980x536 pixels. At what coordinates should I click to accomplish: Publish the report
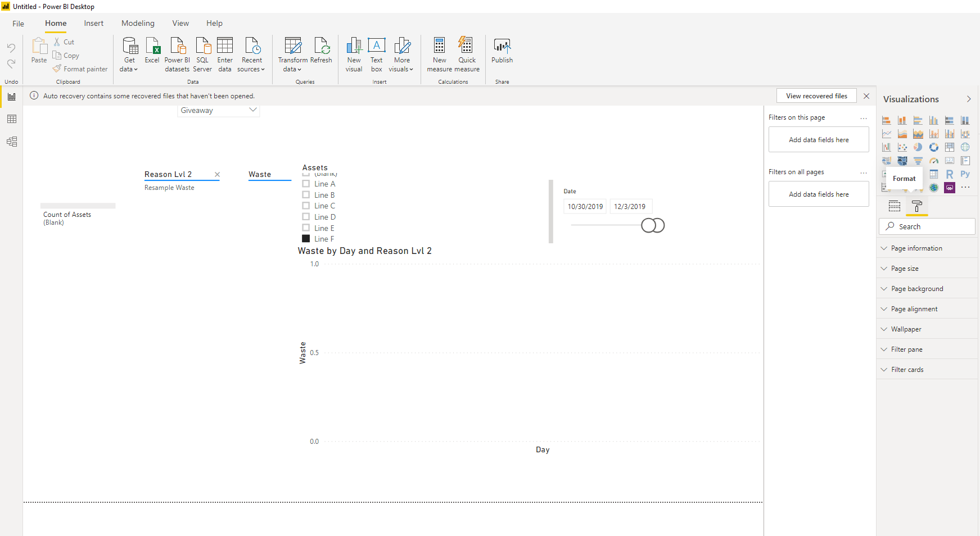click(502, 51)
